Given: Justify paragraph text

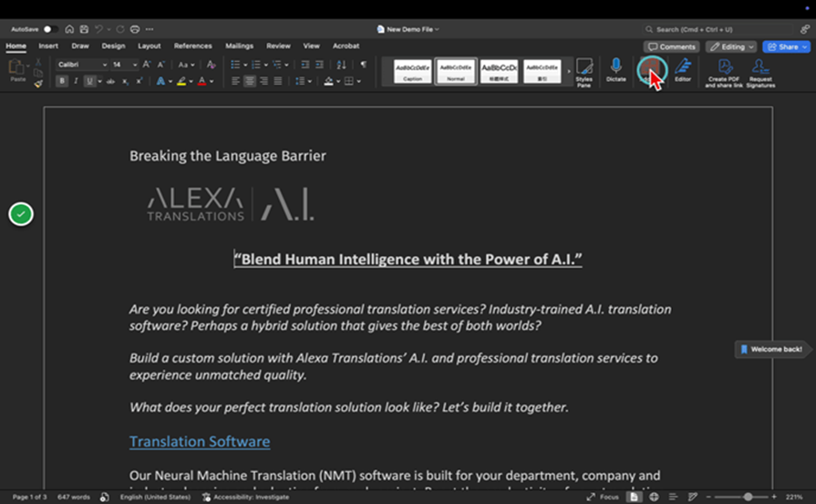Looking at the screenshot, I should (278, 81).
